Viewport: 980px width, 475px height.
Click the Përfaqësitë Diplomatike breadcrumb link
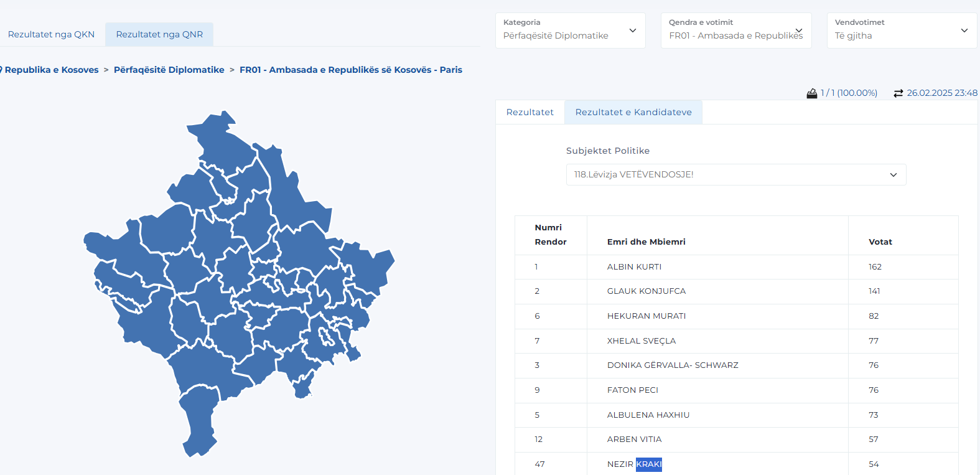(169, 70)
